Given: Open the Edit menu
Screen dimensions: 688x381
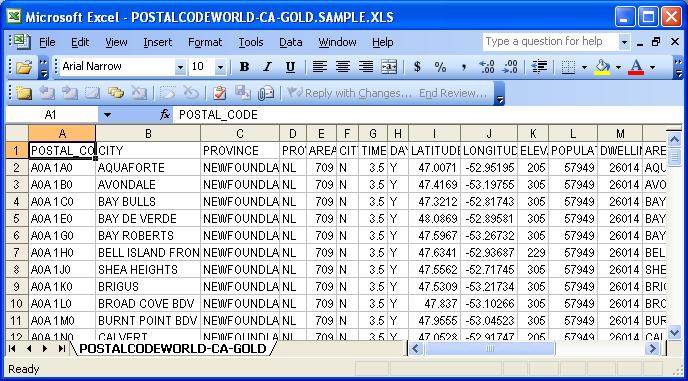Looking at the screenshot, I should 80,42.
